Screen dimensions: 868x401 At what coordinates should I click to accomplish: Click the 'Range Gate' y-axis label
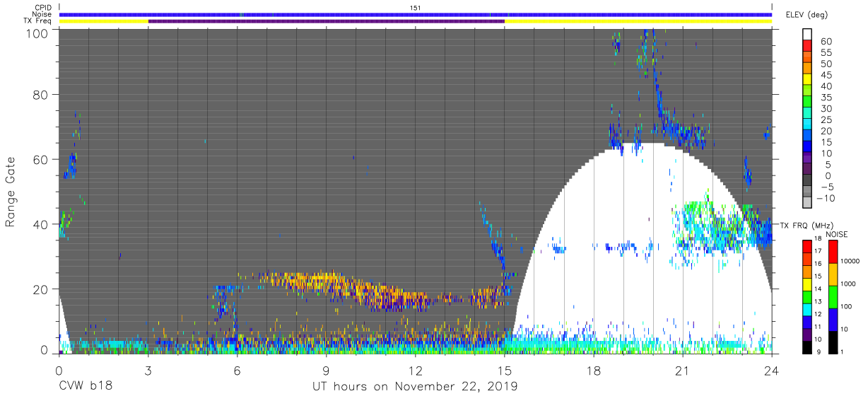(11, 190)
